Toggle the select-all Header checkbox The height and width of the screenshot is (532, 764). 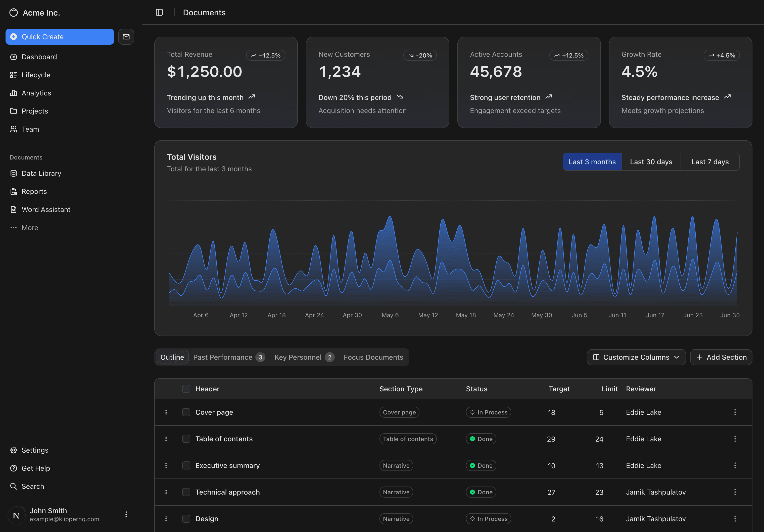186,389
